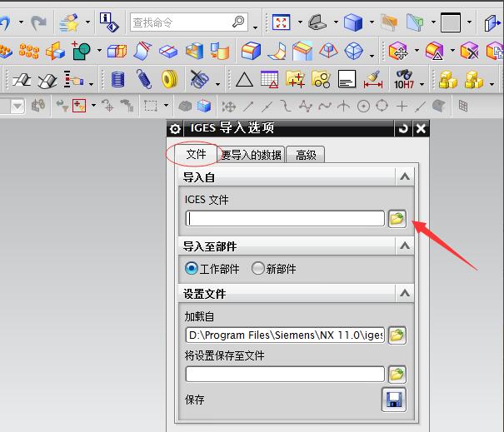Click the layout window rectangle icon
The width and height of the screenshot is (504, 432).
pyautogui.click(x=451, y=22)
